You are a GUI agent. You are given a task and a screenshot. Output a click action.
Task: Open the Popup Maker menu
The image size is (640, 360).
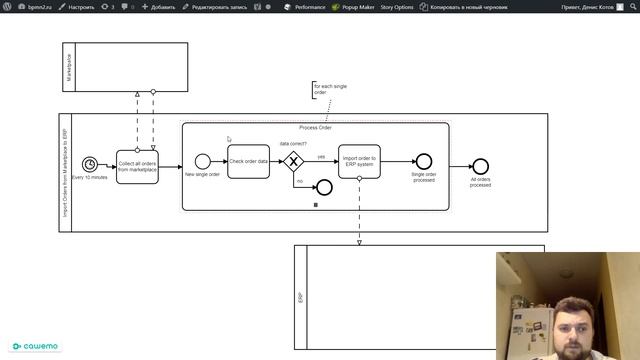353,7
